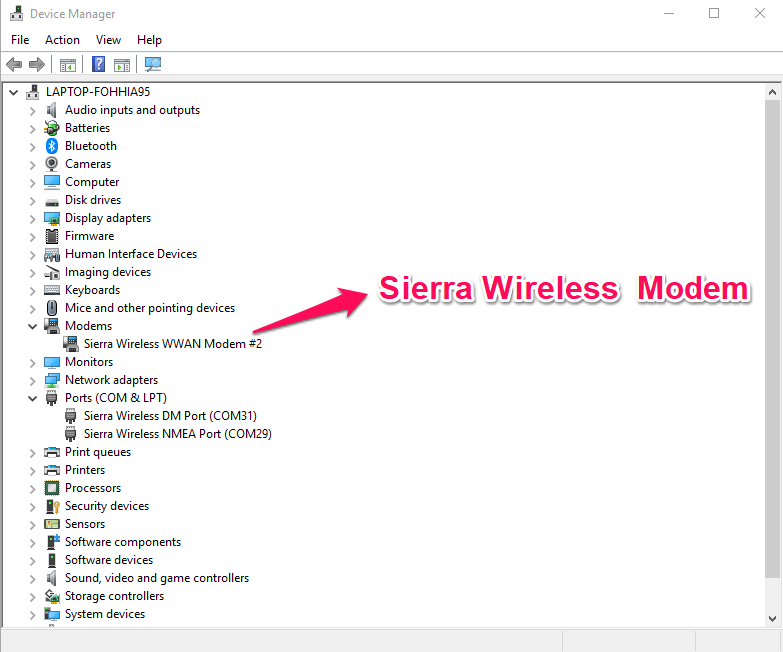783x652 pixels.
Task: Click the Imaging devices icon
Action: click(51, 272)
